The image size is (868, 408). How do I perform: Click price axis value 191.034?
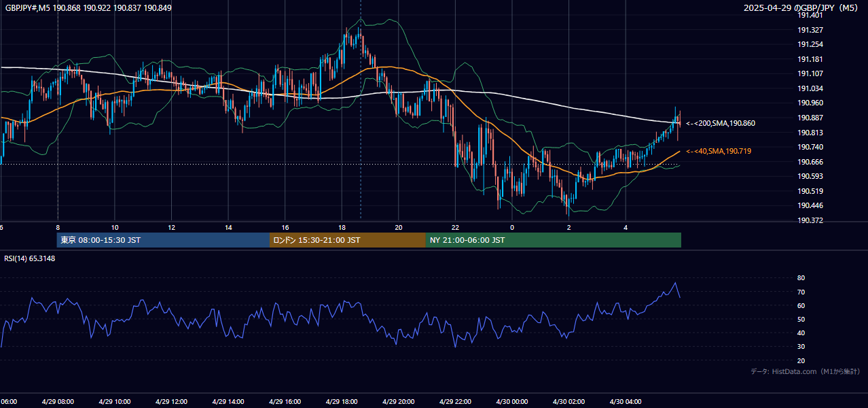click(810, 88)
